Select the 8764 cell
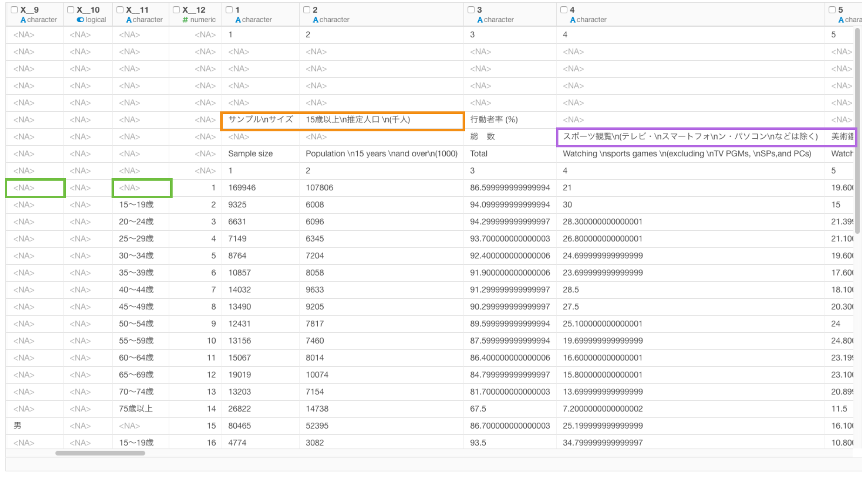 (x=261, y=256)
